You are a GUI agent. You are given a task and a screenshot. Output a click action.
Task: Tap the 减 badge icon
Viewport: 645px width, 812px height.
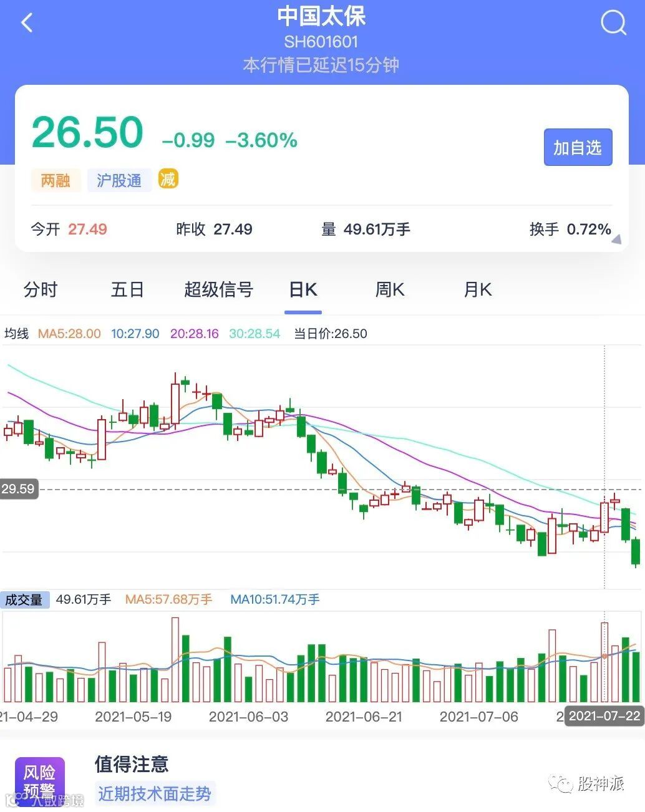[168, 179]
